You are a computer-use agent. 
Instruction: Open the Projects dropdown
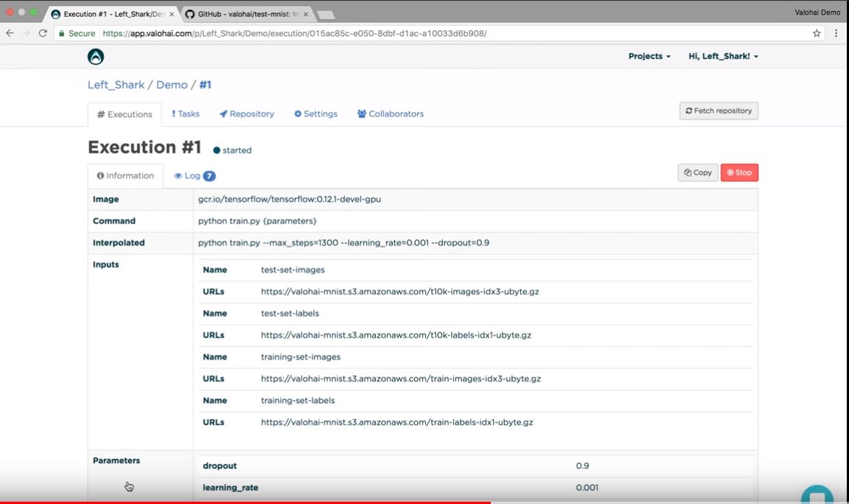tap(649, 56)
